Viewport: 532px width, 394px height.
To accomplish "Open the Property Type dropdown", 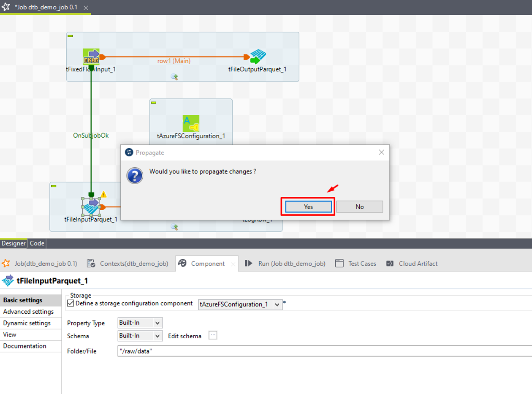I will tap(140, 323).
